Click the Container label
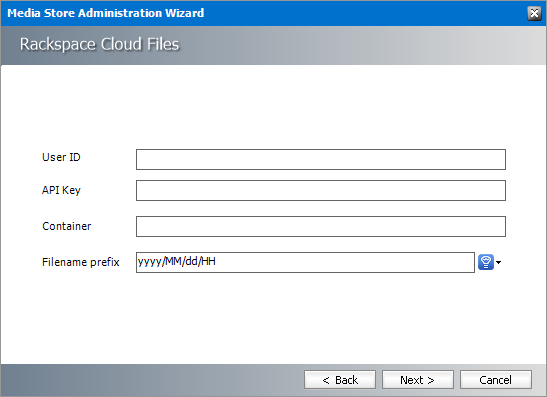This screenshot has width=547, height=397. tap(67, 226)
